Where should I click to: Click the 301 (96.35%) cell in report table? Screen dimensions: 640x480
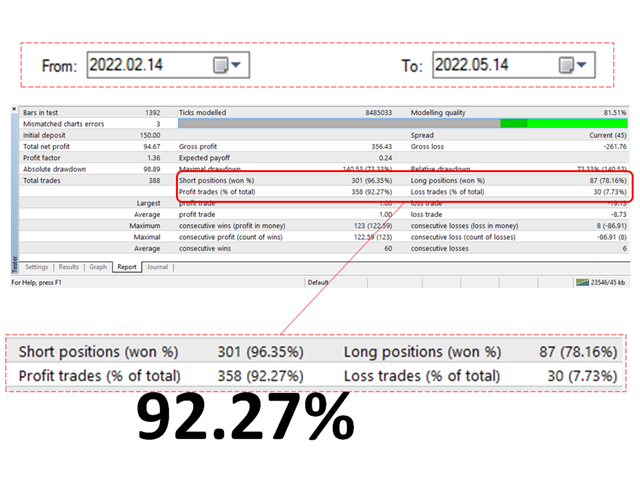[x=371, y=180]
